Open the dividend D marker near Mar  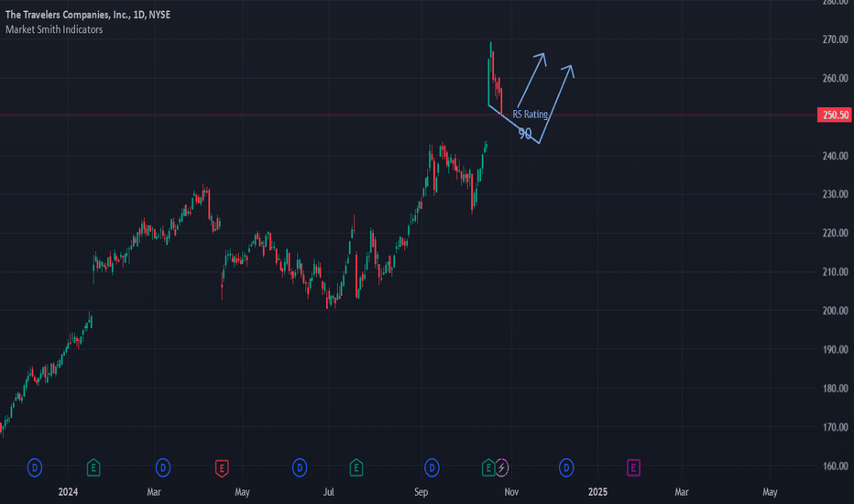click(x=163, y=467)
